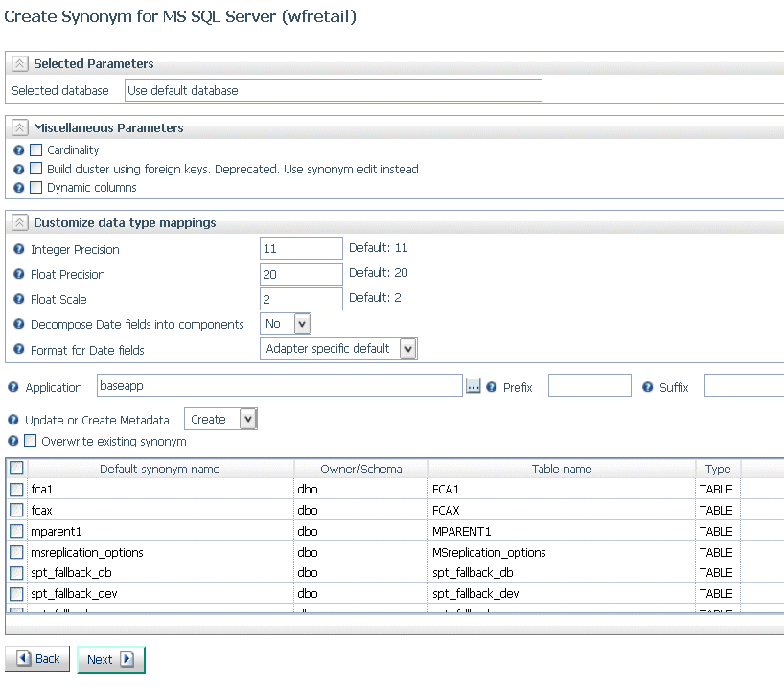
Task: Click the Application field containing baseapp
Action: (x=280, y=385)
